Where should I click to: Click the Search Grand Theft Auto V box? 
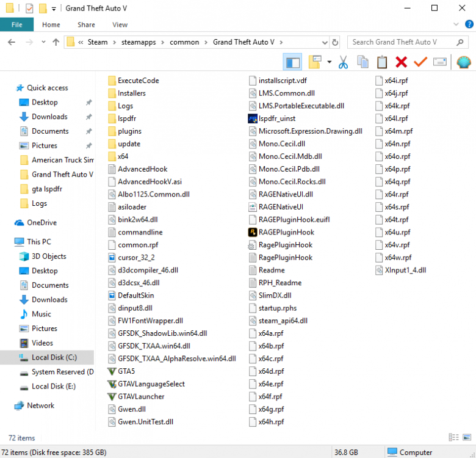pos(408,42)
